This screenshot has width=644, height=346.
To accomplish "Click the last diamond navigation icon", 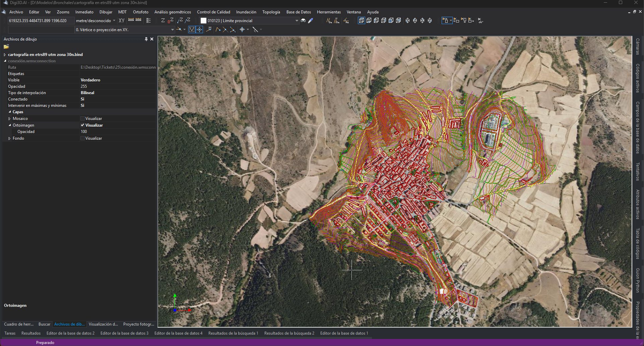I will (430, 20).
